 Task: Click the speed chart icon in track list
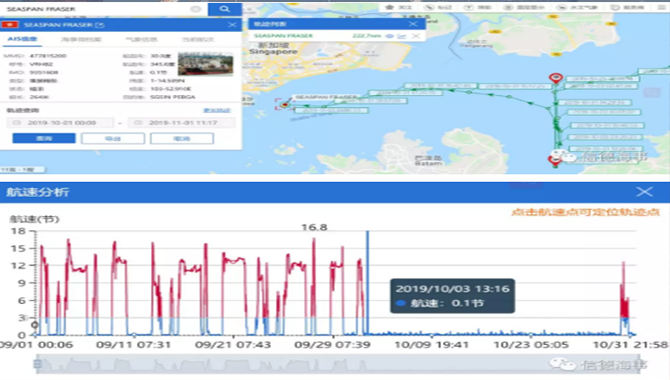tap(402, 36)
